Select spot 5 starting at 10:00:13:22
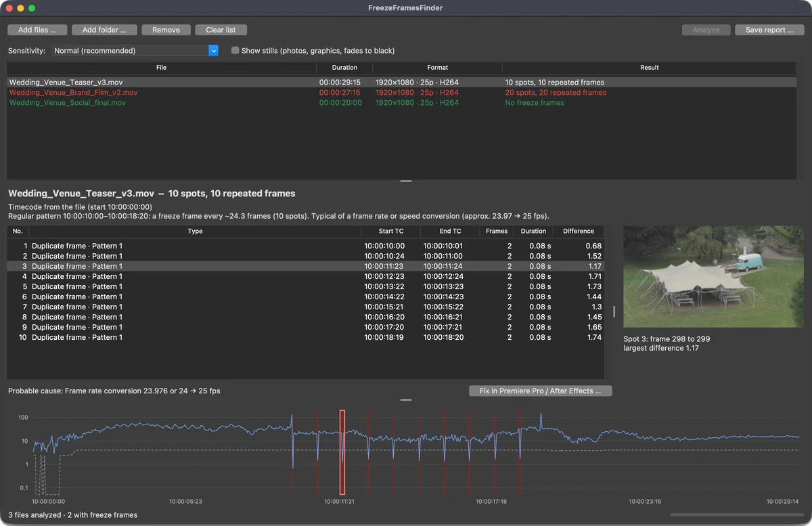 305,286
